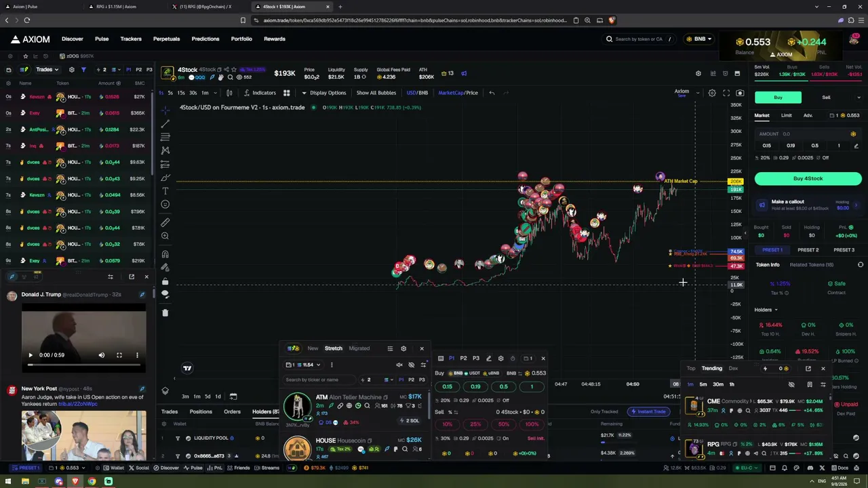Go to the Perpetuals page
The height and width of the screenshot is (488, 868).
tap(166, 39)
